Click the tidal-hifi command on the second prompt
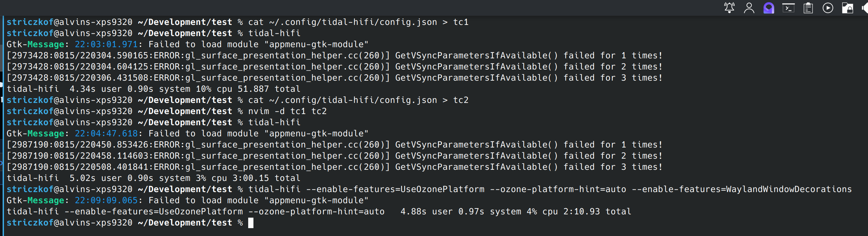 click(x=274, y=33)
